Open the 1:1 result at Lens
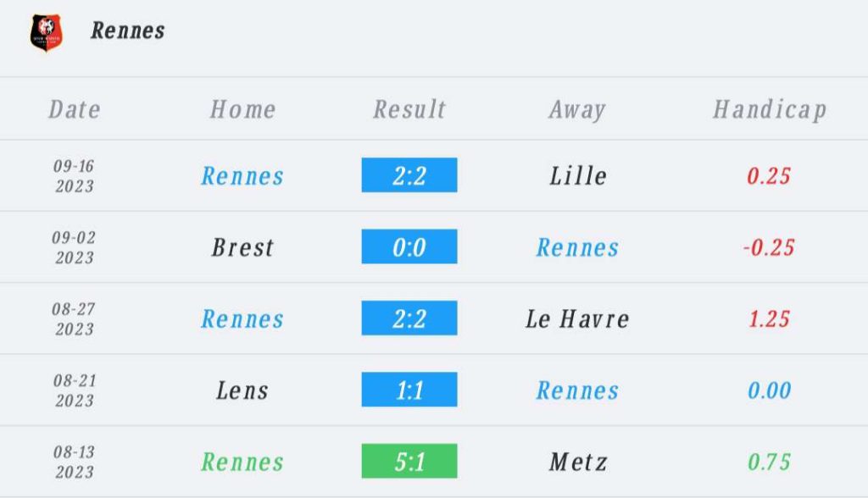 409,389
